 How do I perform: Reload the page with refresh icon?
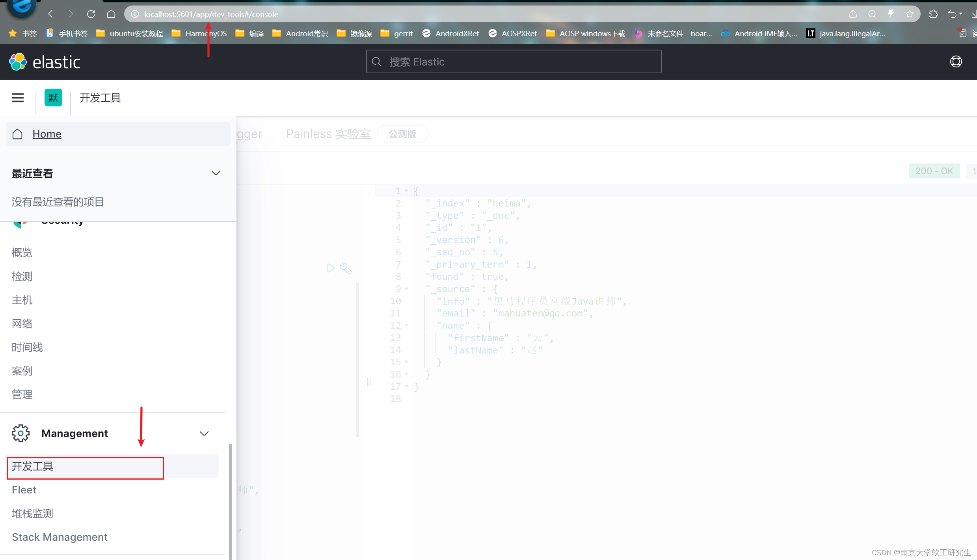[x=91, y=14]
